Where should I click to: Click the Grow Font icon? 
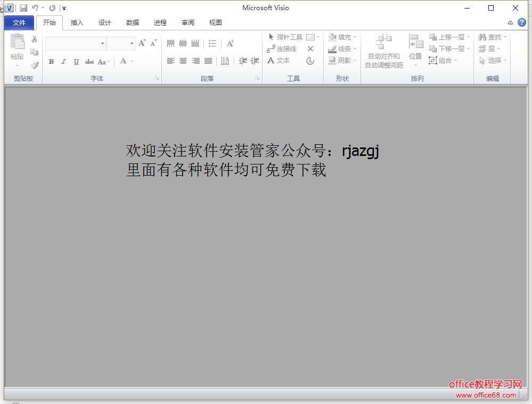pos(142,43)
